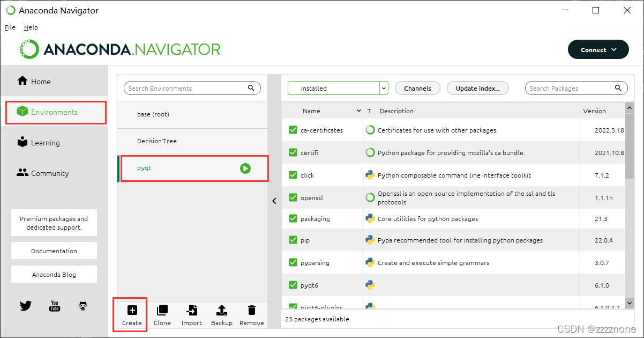Click the scrollbar up arrow in package list
Image resolution: width=644 pixels, height=338 pixels.
point(630,107)
